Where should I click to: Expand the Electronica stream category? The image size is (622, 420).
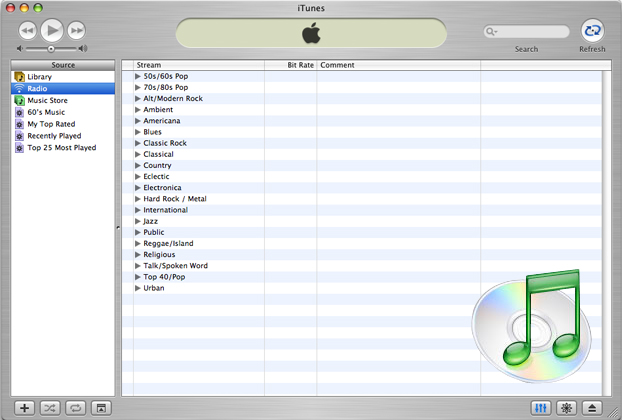(x=138, y=188)
